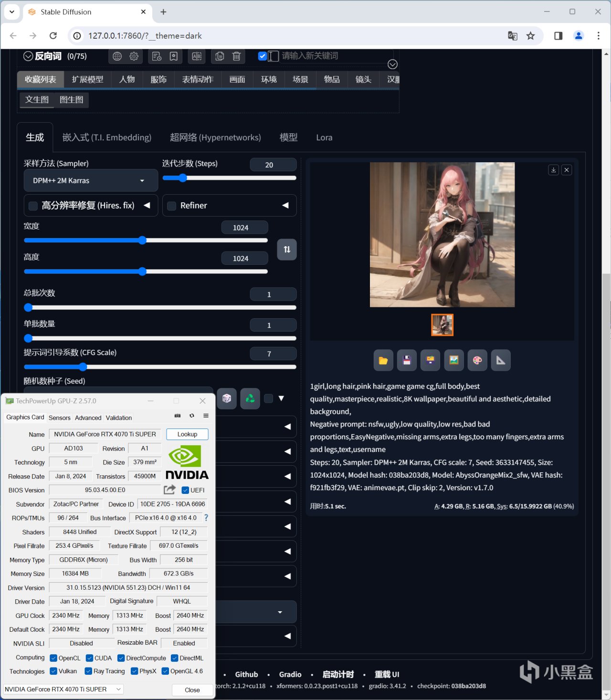
Task: Open the Gradio footer link
Action: click(x=290, y=674)
